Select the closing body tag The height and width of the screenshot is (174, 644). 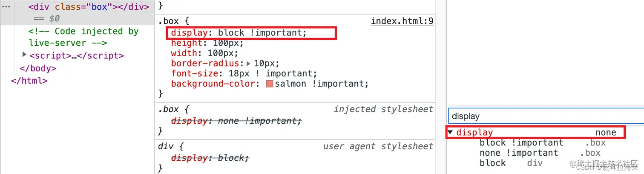click(38, 68)
